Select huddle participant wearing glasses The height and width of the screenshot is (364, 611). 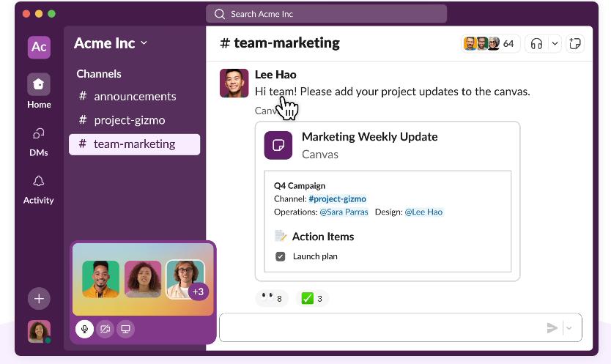tap(185, 279)
